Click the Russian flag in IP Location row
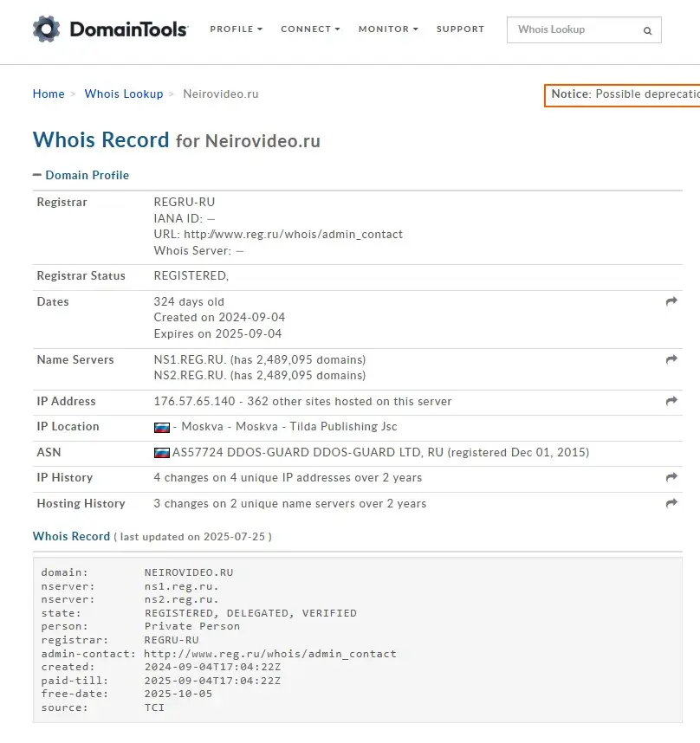This screenshot has height=743, width=700. click(162, 428)
